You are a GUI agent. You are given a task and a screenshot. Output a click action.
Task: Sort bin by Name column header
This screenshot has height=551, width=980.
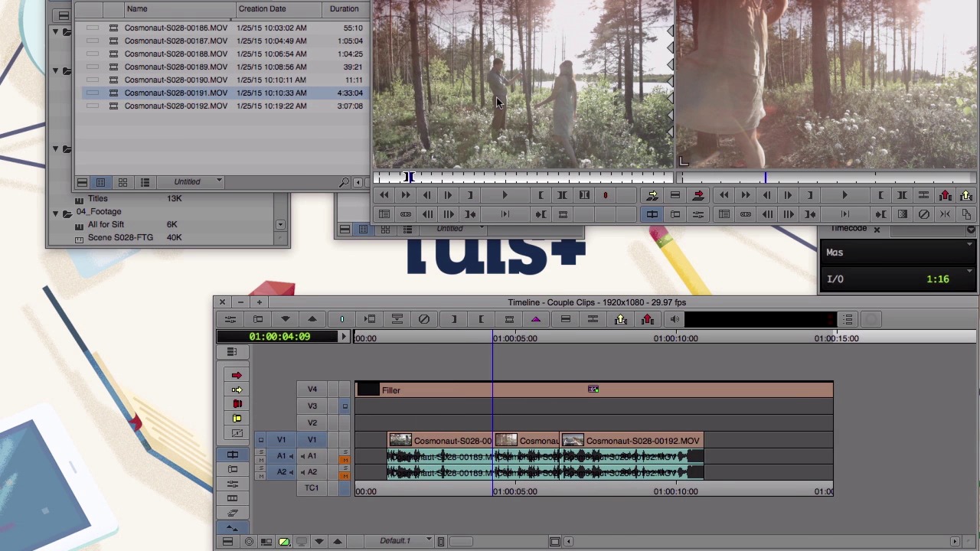tap(180, 9)
